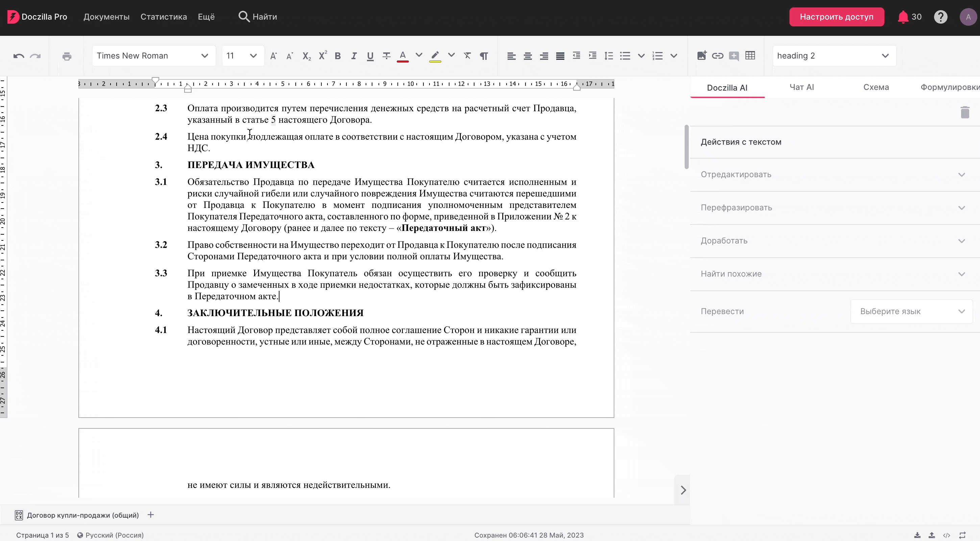Viewport: 980px width, 541px height.
Task: Insert a table
Action: (x=750, y=55)
